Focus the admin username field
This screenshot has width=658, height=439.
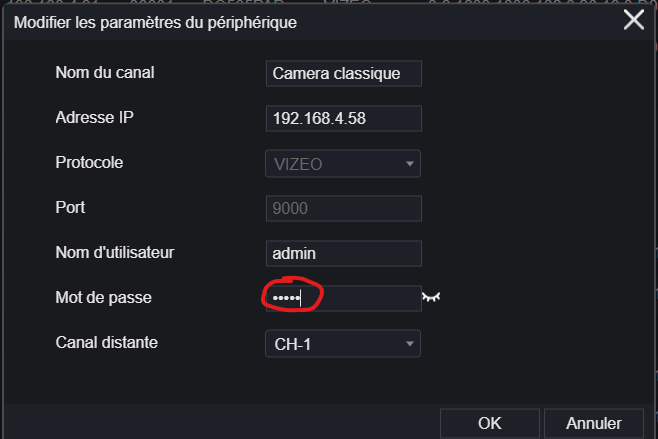click(x=344, y=253)
